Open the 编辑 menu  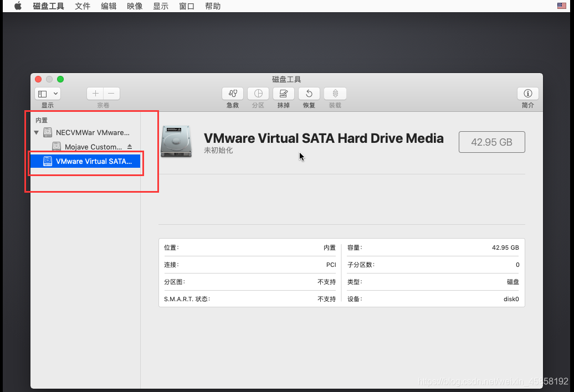(x=109, y=6)
